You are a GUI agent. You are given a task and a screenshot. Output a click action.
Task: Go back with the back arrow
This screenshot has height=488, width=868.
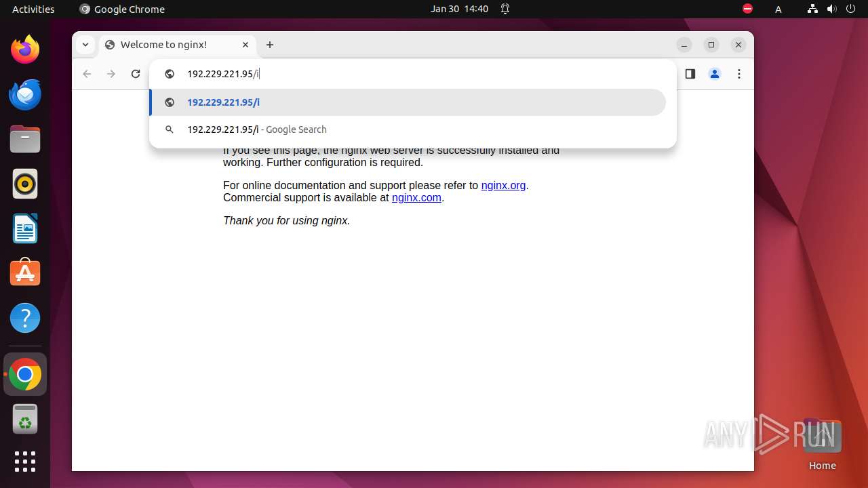click(x=87, y=74)
